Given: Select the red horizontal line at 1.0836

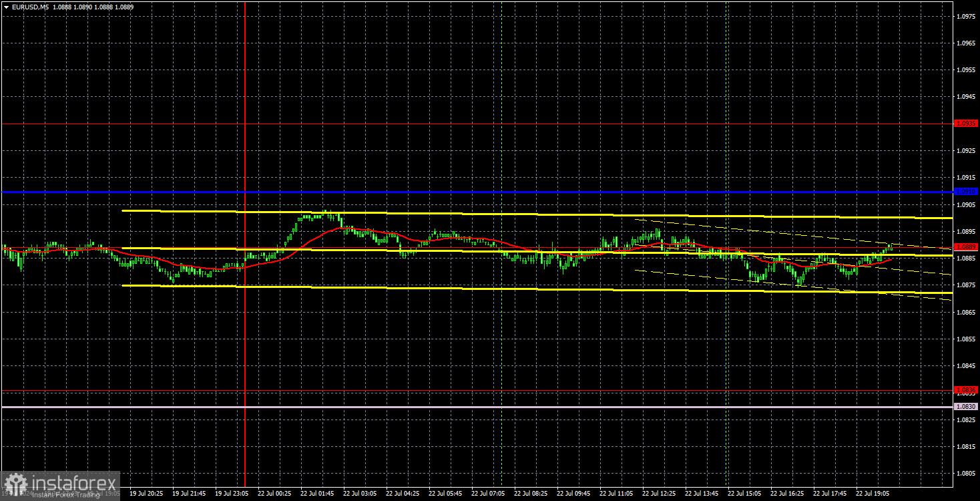Looking at the screenshot, I should point(477,390).
